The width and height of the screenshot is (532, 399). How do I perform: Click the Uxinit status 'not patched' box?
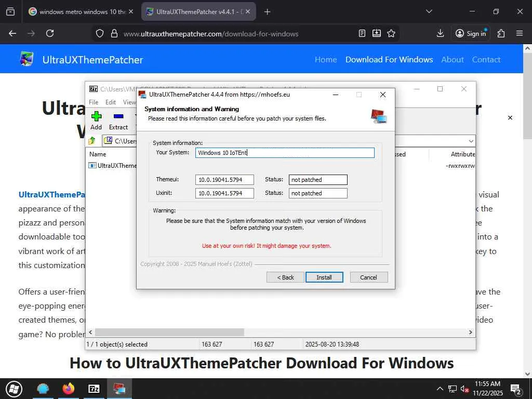click(318, 193)
